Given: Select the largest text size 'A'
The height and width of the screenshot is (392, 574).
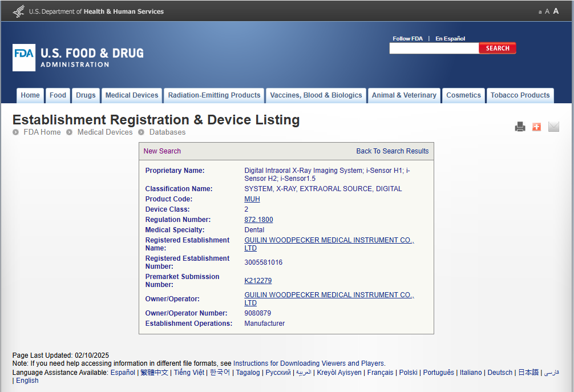Looking at the screenshot, I should pos(556,11).
